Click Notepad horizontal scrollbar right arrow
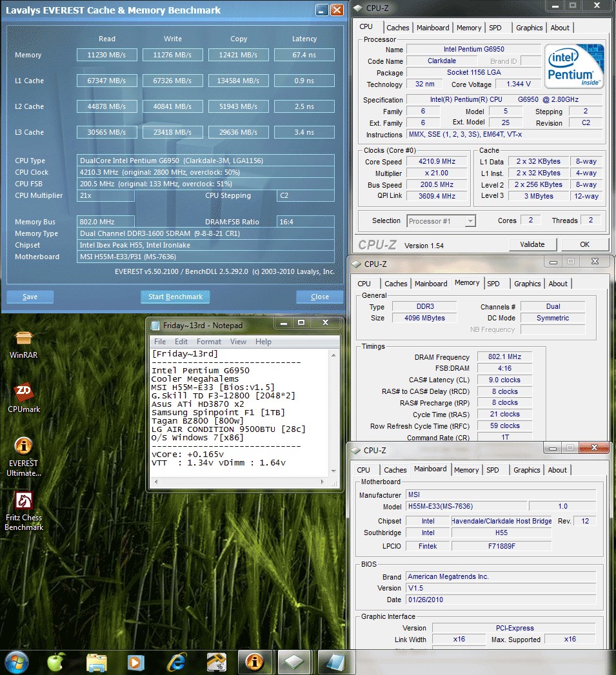Image resolution: width=616 pixels, height=675 pixels. coord(323,482)
